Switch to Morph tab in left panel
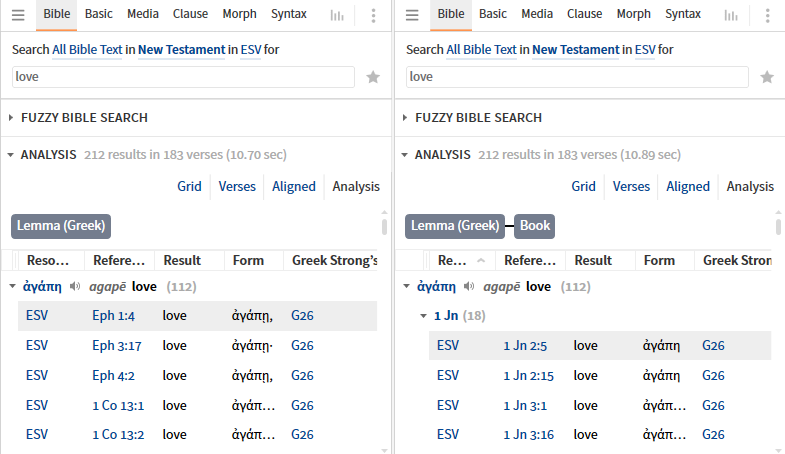 (239, 14)
